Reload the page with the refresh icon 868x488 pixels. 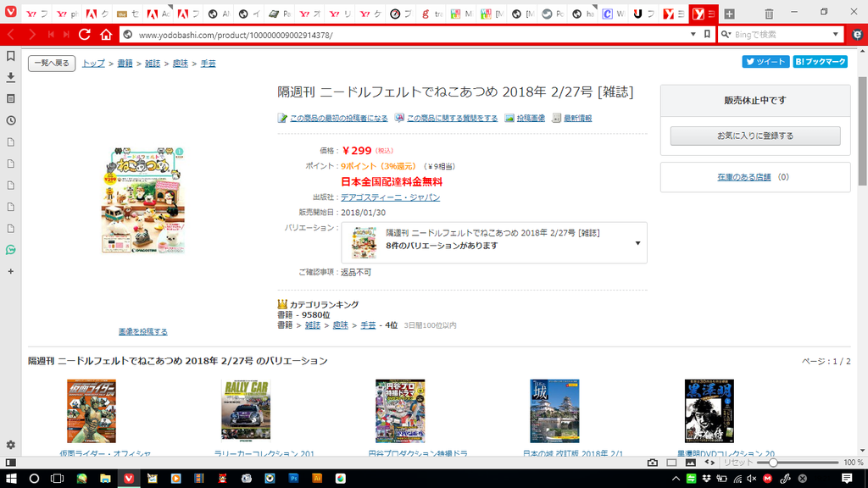click(85, 35)
